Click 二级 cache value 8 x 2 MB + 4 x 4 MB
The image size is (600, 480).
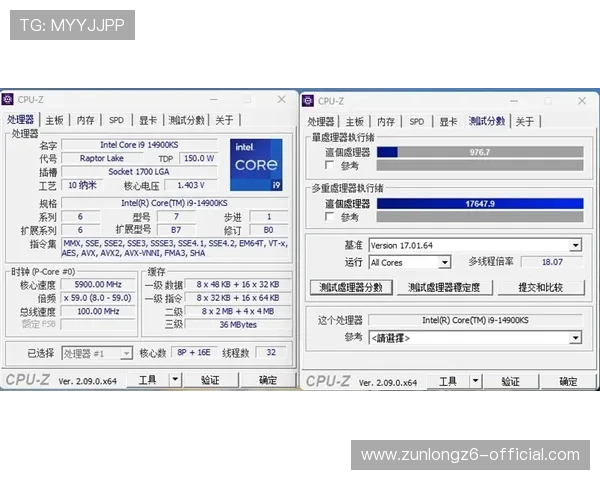tap(238, 311)
